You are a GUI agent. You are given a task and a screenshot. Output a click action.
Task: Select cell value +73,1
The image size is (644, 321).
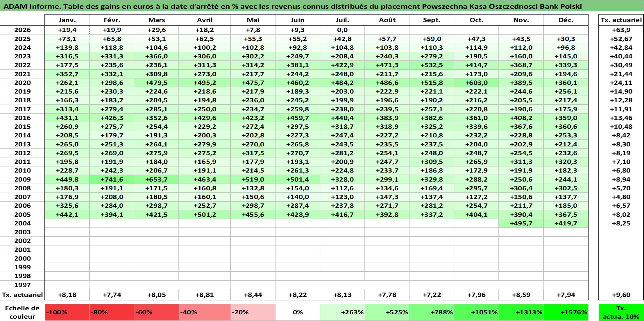pyautogui.click(x=67, y=39)
